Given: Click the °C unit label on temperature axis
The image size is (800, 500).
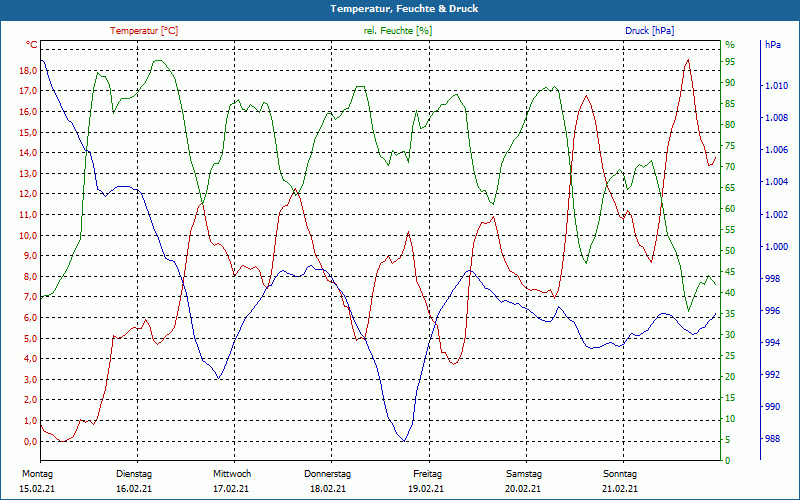Looking at the screenshot, I should point(32,45).
